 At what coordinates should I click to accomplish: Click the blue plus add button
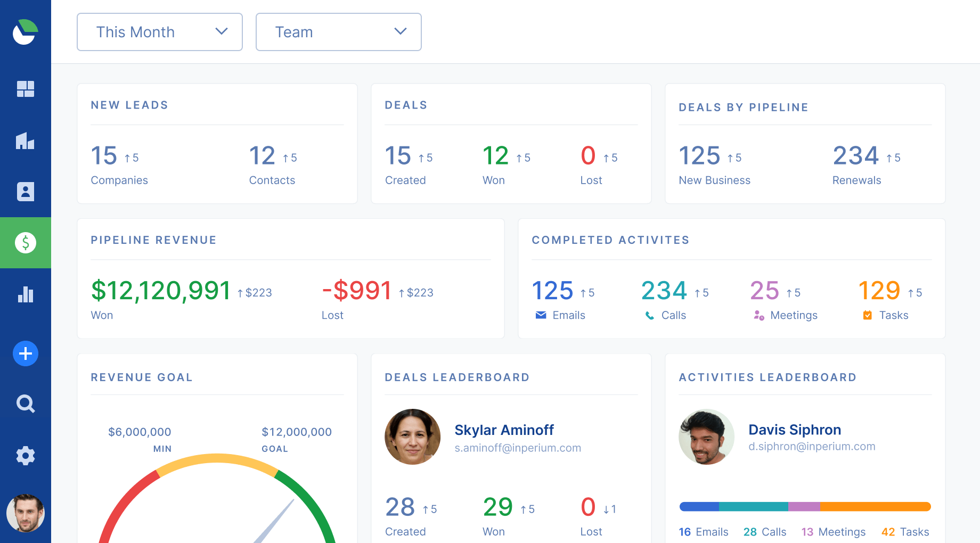pyautogui.click(x=25, y=353)
